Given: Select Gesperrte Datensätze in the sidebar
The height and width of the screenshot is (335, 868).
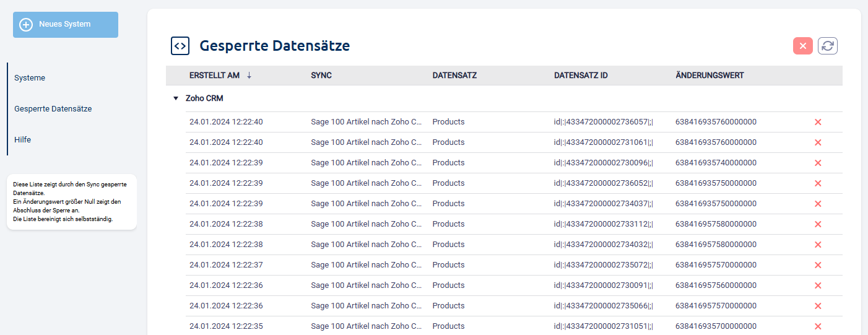Looking at the screenshot, I should tap(53, 109).
